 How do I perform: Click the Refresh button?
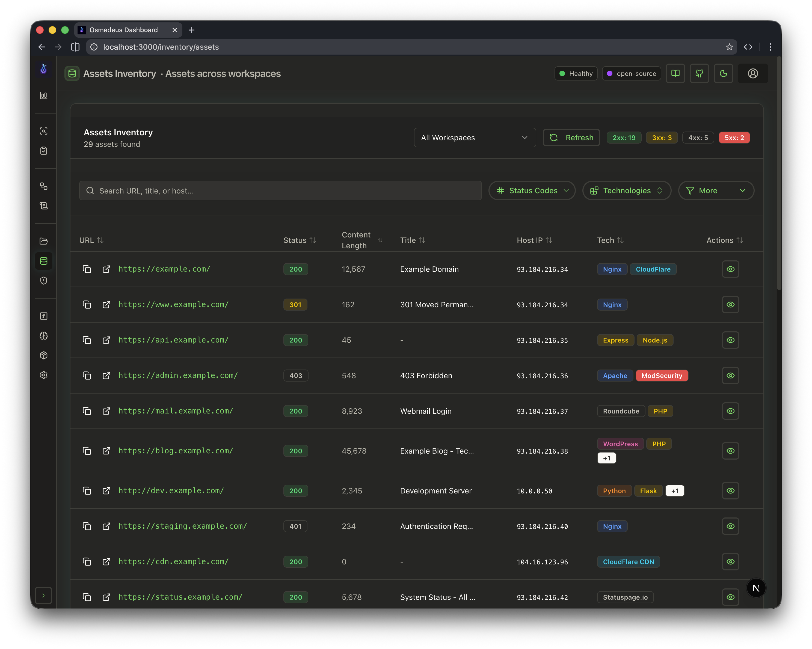(571, 137)
